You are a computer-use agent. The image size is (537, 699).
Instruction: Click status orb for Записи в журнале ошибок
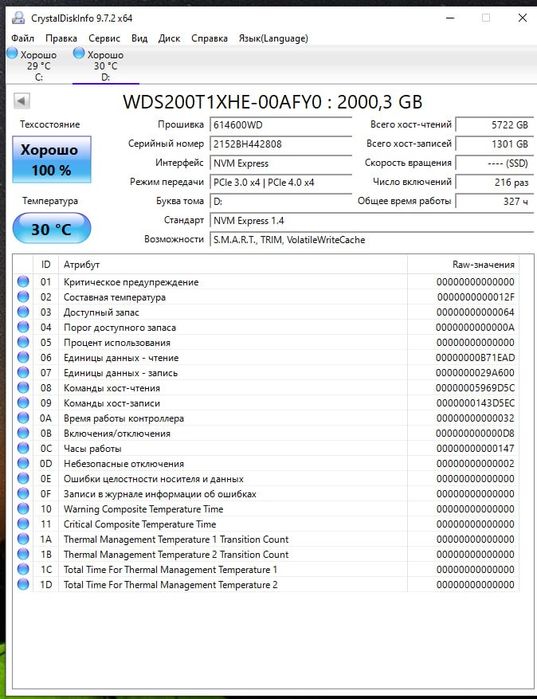pos(23,494)
